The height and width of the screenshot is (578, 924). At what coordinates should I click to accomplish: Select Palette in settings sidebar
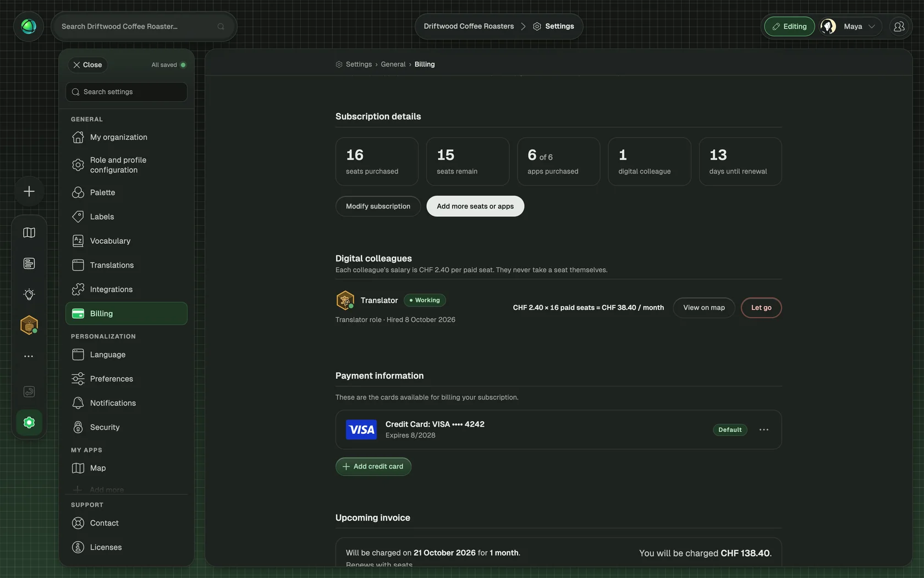click(127, 193)
